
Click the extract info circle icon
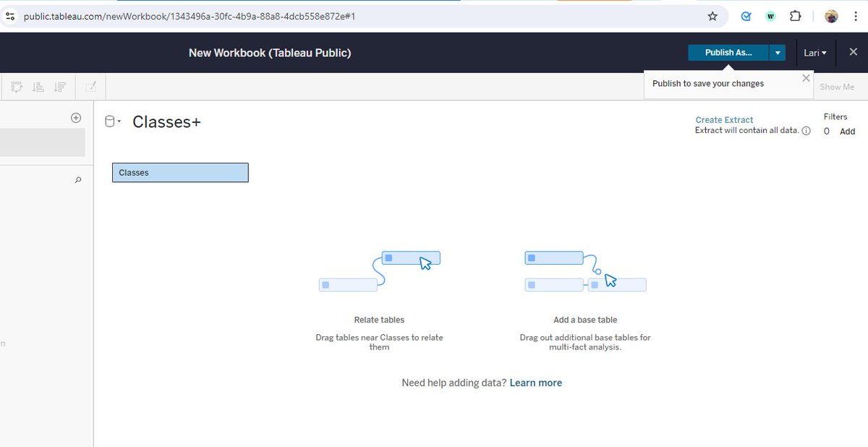coord(806,131)
